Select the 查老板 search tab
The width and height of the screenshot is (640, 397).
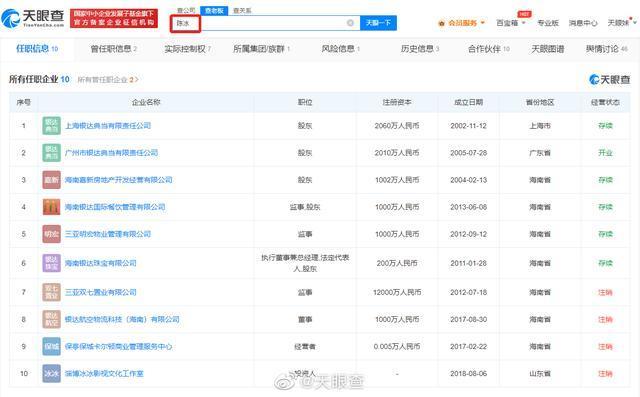[x=214, y=10]
